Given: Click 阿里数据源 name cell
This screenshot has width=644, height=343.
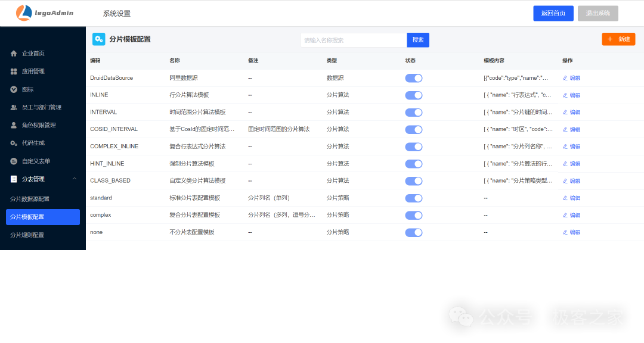Looking at the screenshot, I should pyautogui.click(x=184, y=78).
